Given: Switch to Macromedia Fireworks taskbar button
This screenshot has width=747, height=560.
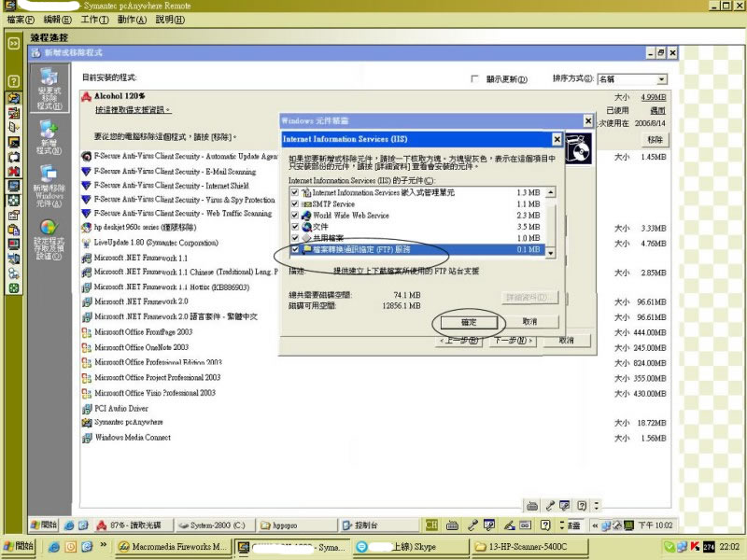Looking at the screenshot, I should click(x=173, y=547).
